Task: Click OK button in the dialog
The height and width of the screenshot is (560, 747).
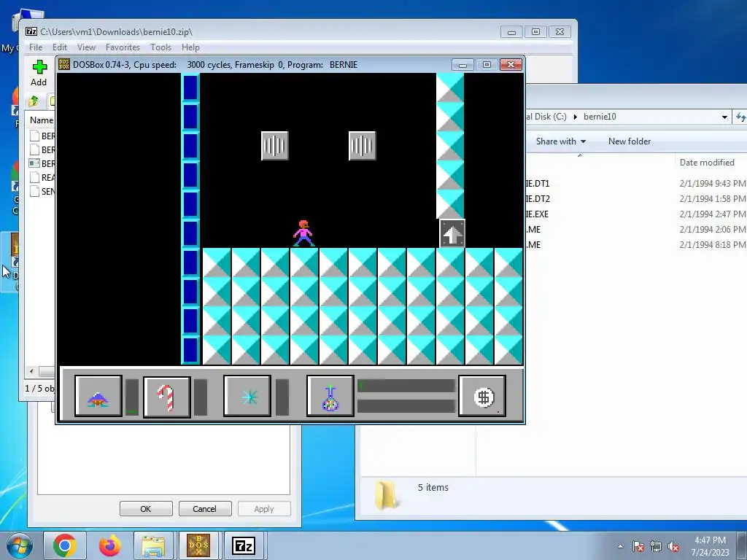Action: pyautogui.click(x=146, y=508)
